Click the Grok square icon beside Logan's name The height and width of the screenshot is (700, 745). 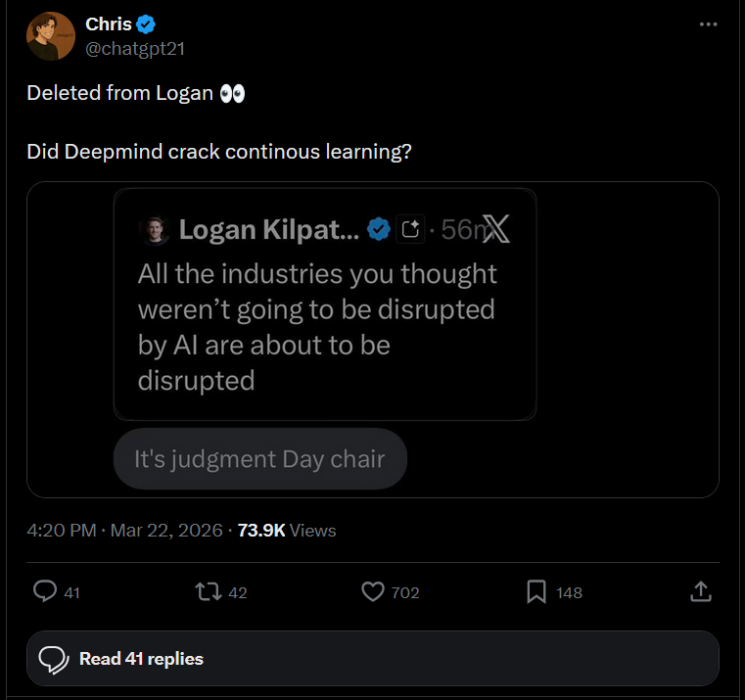click(410, 229)
